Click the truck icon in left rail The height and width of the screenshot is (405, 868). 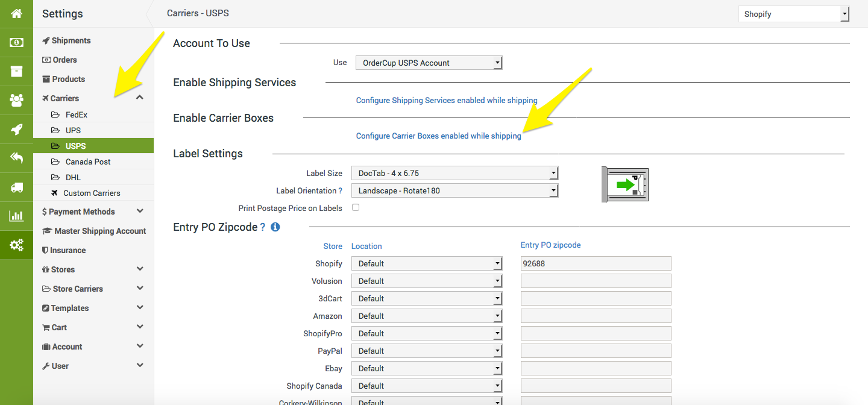pyautogui.click(x=16, y=187)
